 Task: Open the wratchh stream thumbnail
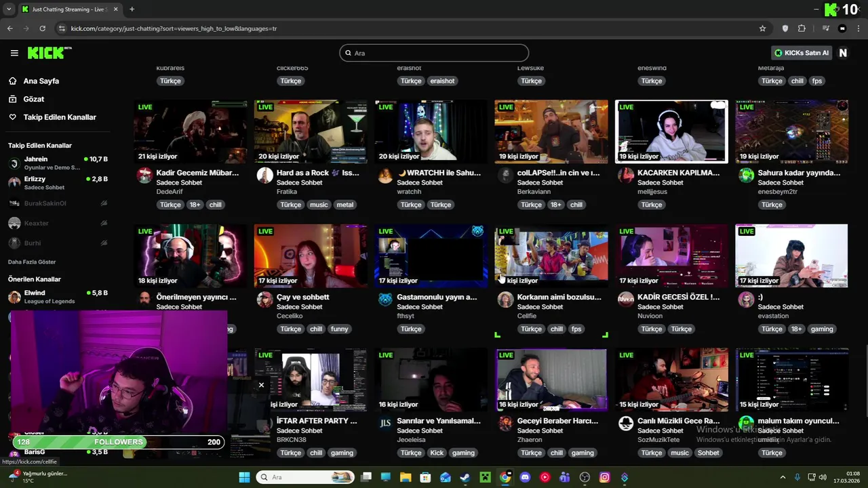tap(431, 132)
